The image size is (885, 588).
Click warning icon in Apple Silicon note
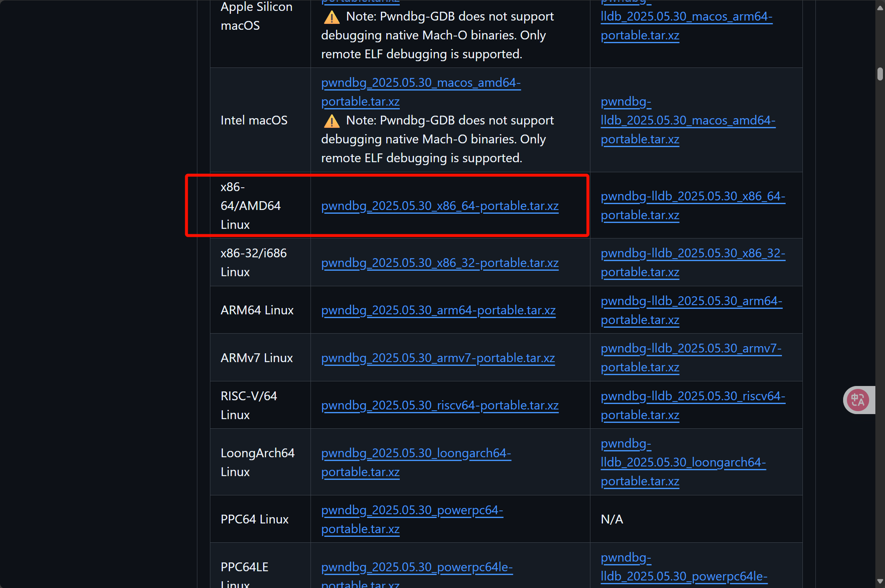click(331, 17)
